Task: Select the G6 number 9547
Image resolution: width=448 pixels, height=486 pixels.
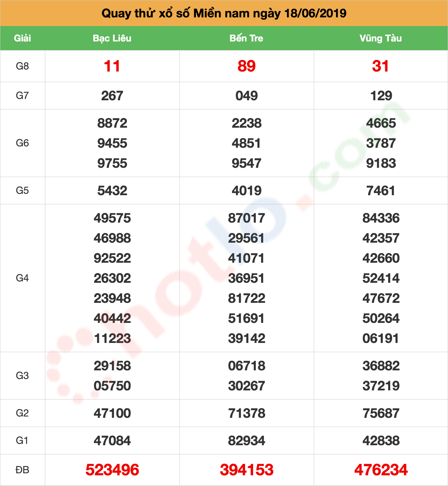Action: [x=246, y=163]
